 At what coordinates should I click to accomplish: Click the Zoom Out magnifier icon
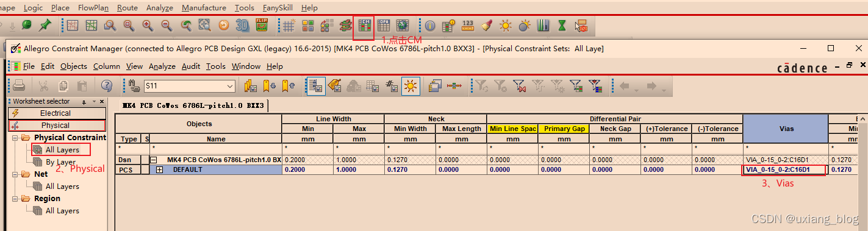tap(167, 26)
